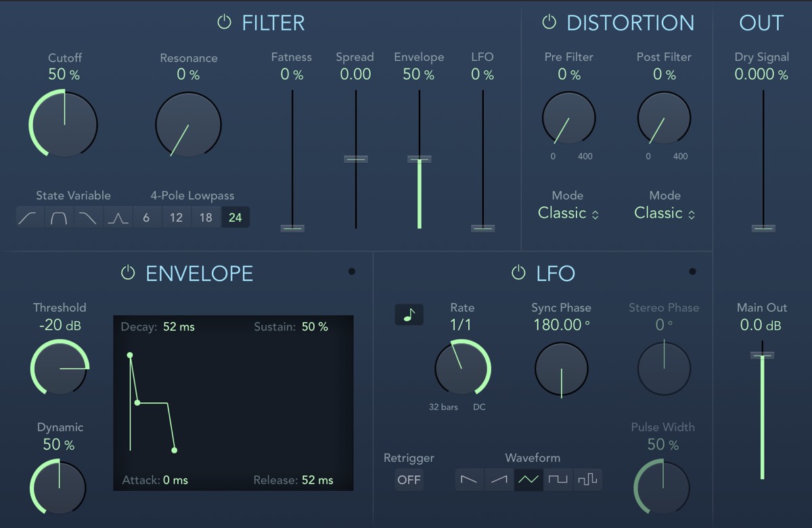Turn the Retrigger setting off

pos(409,480)
